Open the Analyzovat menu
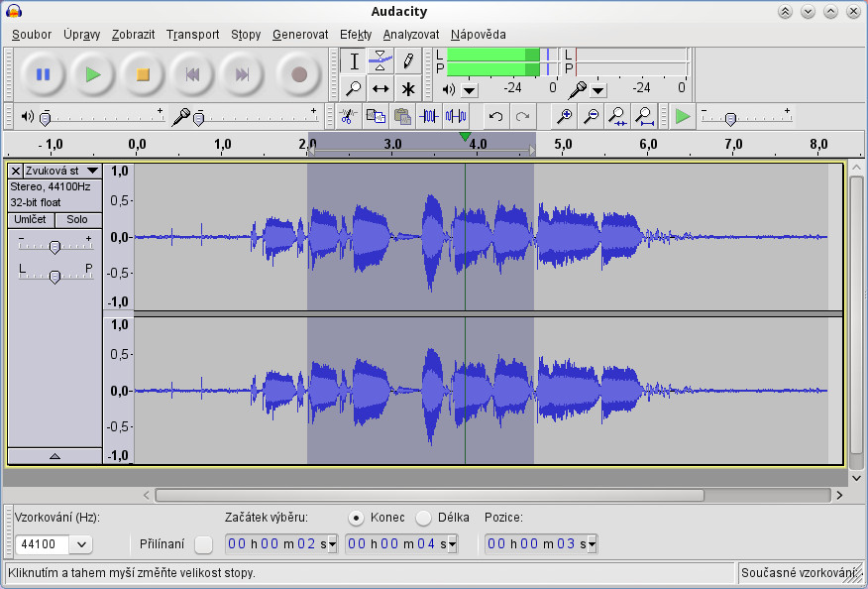The height and width of the screenshot is (589, 868). tap(411, 35)
